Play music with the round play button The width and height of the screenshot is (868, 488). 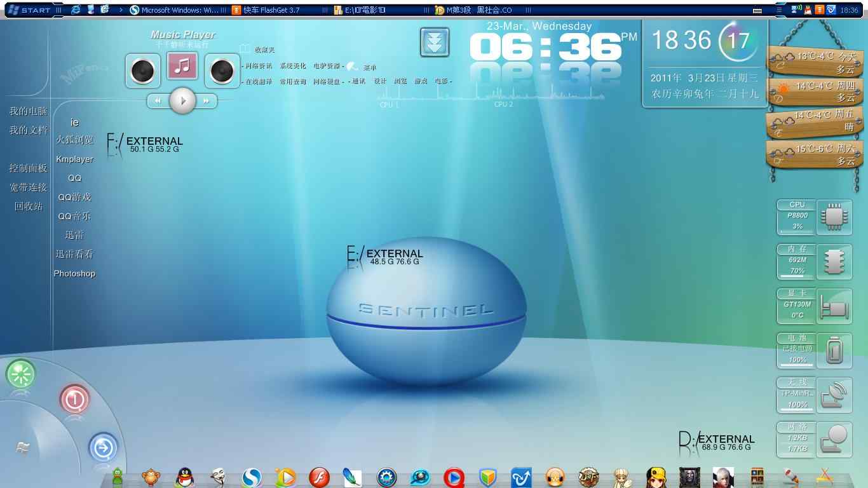[x=183, y=100]
